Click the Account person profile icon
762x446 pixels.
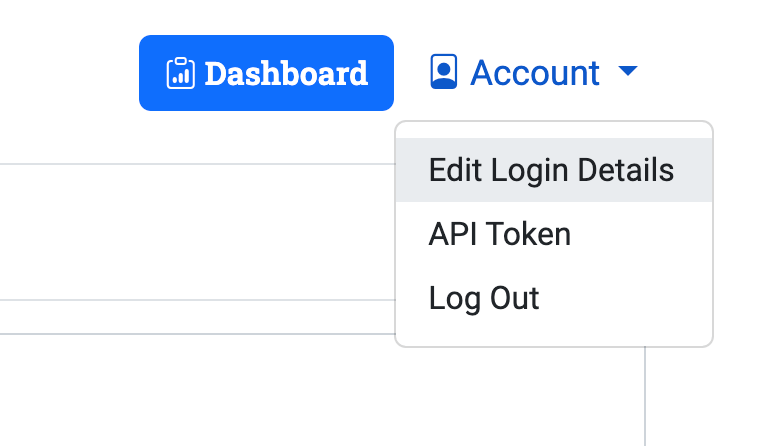pyautogui.click(x=443, y=71)
